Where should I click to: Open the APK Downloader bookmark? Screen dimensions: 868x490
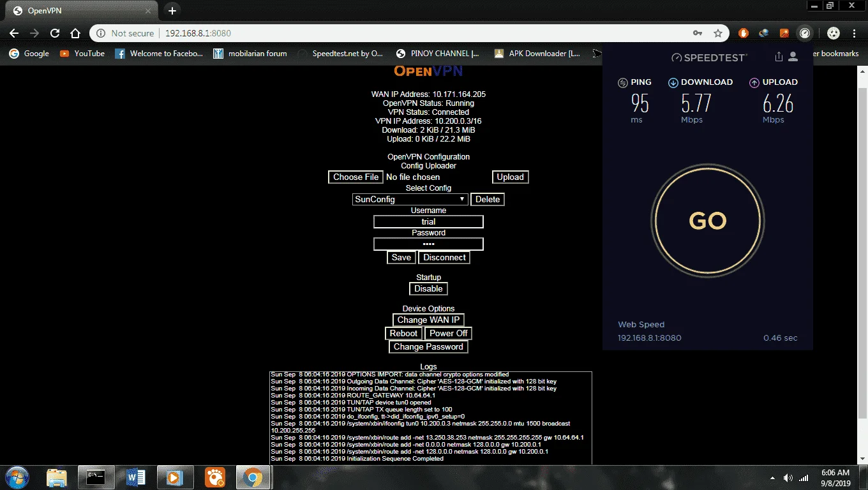tap(537, 54)
